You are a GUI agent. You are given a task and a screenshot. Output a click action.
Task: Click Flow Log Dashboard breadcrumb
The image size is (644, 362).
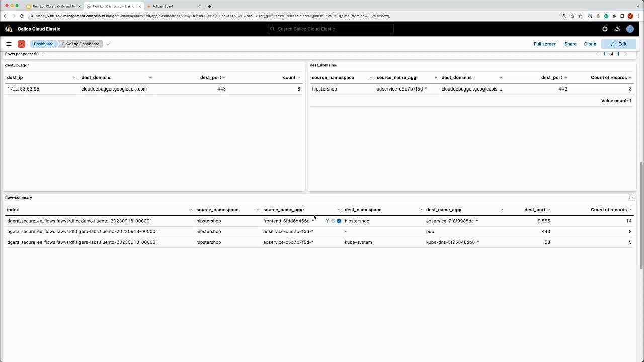point(80,44)
